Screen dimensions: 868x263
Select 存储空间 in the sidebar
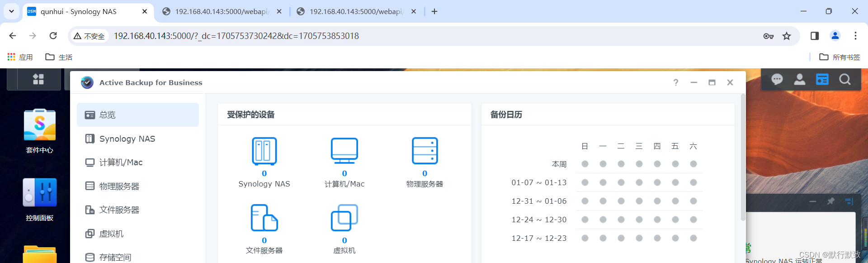pos(138,257)
